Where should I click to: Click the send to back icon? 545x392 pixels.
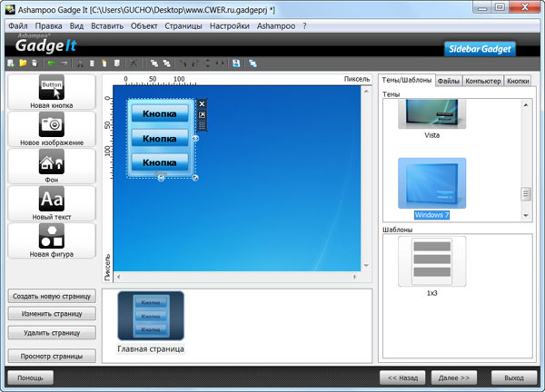click(167, 64)
